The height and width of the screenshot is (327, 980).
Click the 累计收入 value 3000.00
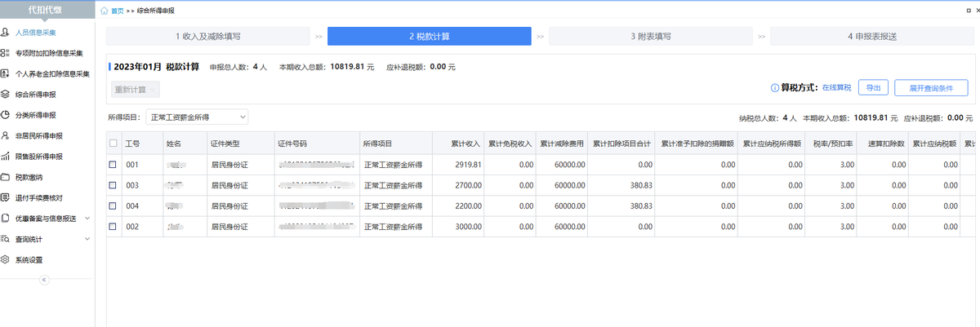tap(467, 227)
